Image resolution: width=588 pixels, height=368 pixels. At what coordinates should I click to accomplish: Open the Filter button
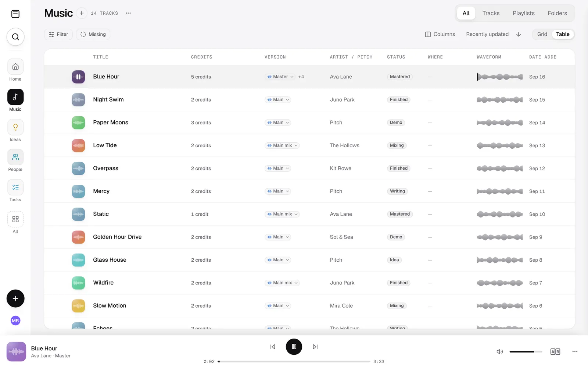pos(58,34)
